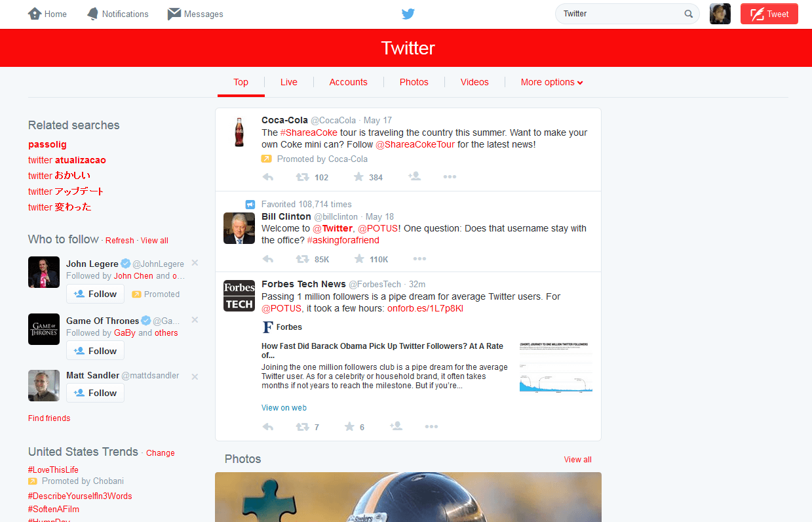Click the Twitter bird logo
812x522 pixels.
[408, 14]
